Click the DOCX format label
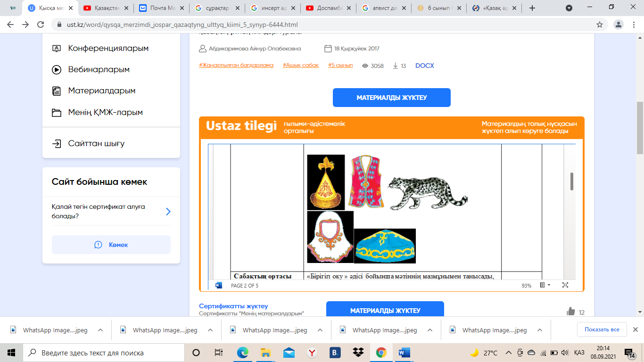This screenshot has width=644, height=362. (424, 66)
